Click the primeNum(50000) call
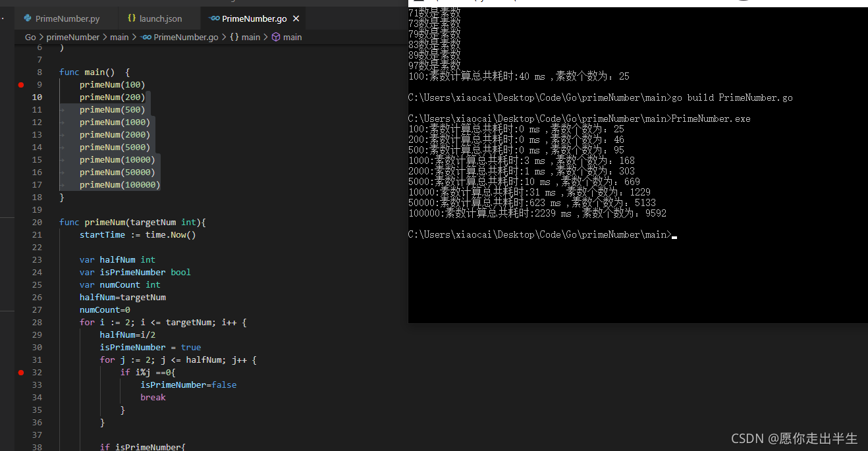868x451 pixels. 118,172
